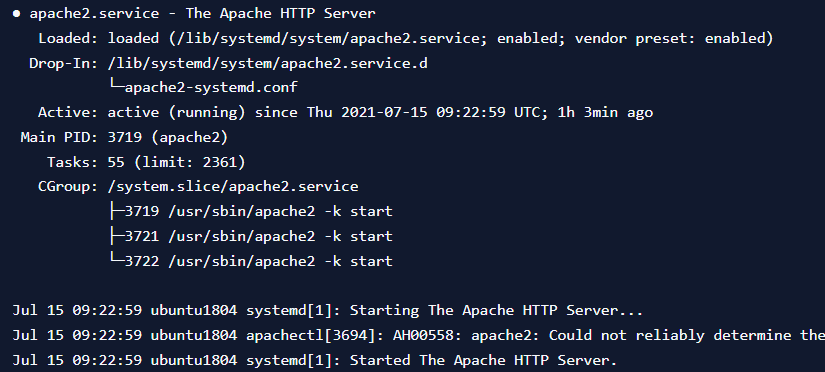Click the apachectl[3694] AH00558 warning line
Image resolution: width=825 pixels, height=372 pixels.
(419, 336)
